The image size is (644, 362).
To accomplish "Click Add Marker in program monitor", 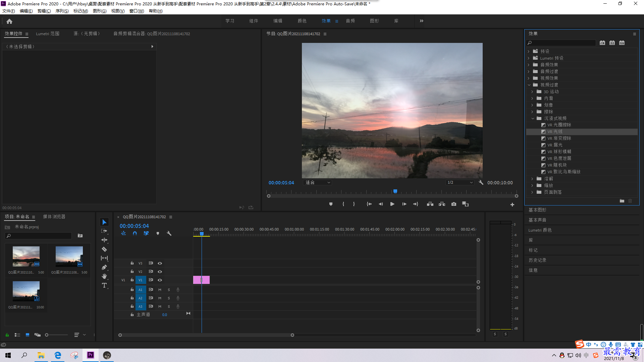I will [331, 204].
